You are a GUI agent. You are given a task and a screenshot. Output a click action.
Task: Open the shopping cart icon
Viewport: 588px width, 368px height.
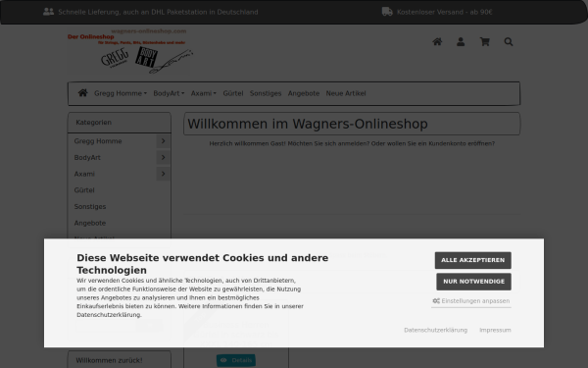point(484,41)
